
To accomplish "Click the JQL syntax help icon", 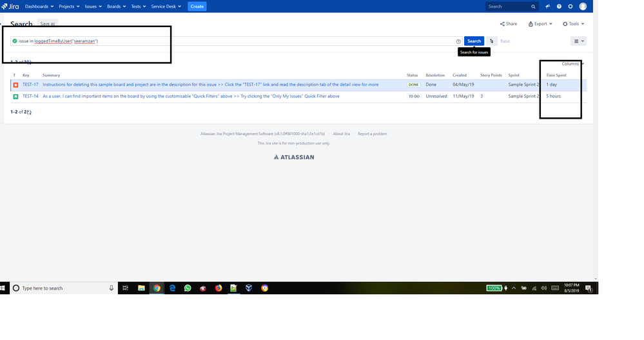I will [458, 41].
